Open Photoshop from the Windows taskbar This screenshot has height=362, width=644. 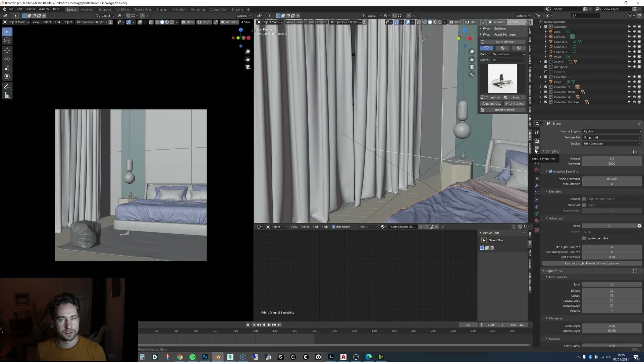tap(205, 357)
